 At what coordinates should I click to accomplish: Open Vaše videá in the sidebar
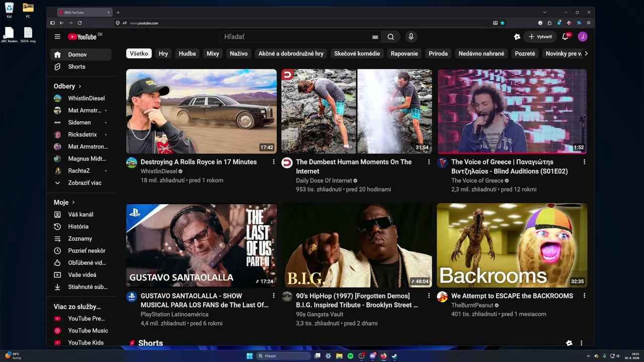pos(80,275)
